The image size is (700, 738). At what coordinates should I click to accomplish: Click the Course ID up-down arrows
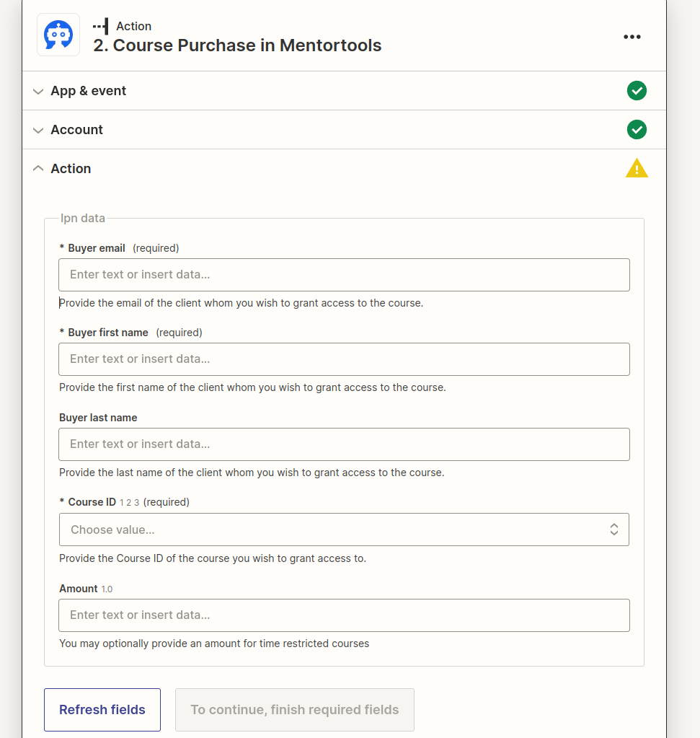[614, 530]
